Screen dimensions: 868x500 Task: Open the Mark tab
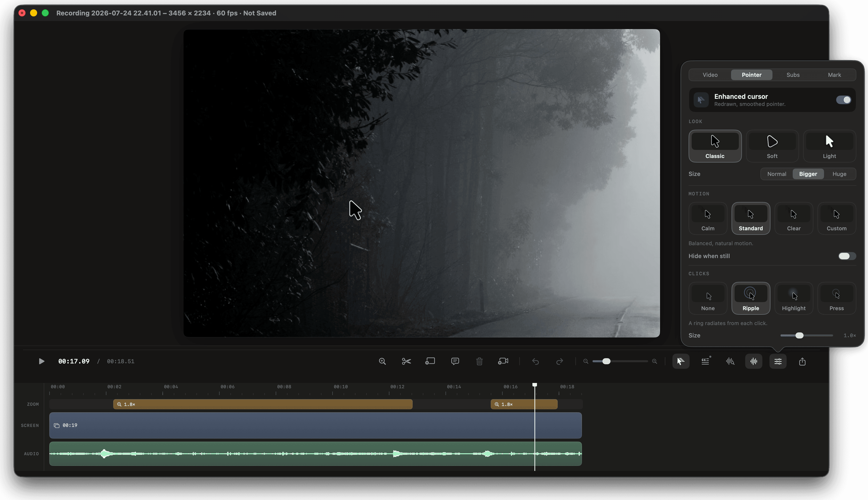tap(834, 75)
